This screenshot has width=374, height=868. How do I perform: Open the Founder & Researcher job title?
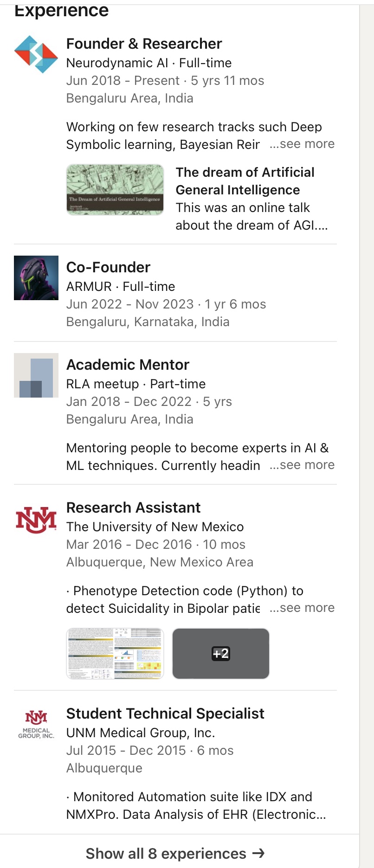coord(144,44)
